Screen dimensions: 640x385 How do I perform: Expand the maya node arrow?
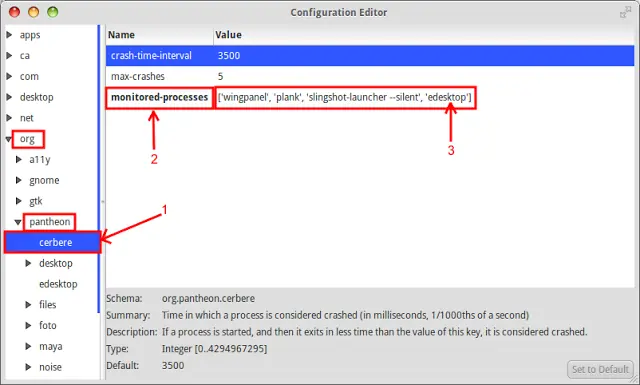tap(28, 346)
